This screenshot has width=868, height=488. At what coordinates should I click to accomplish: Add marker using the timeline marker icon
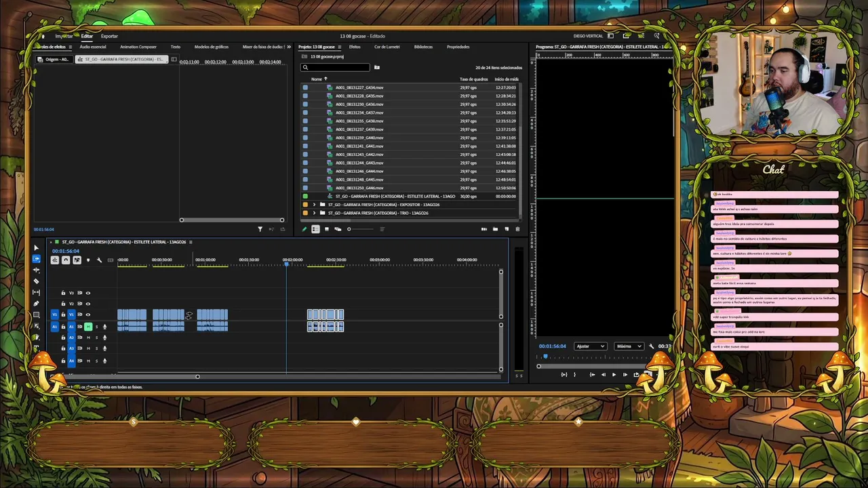[x=88, y=260]
